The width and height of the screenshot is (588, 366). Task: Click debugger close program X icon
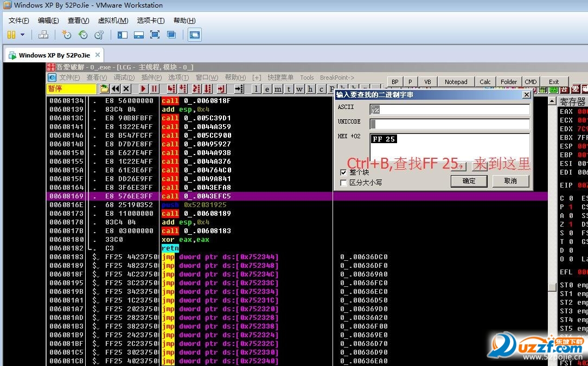(x=126, y=89)
